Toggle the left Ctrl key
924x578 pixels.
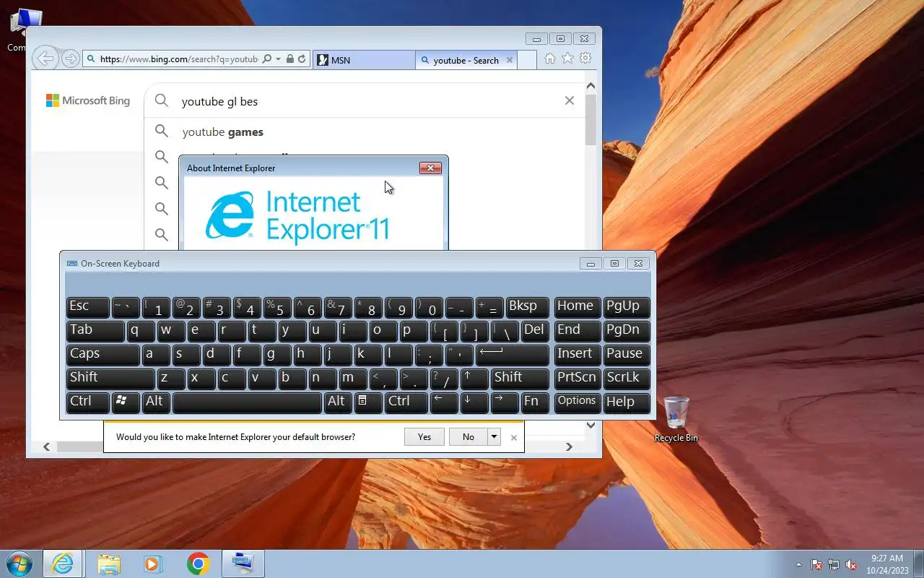(x=88, y=402)
